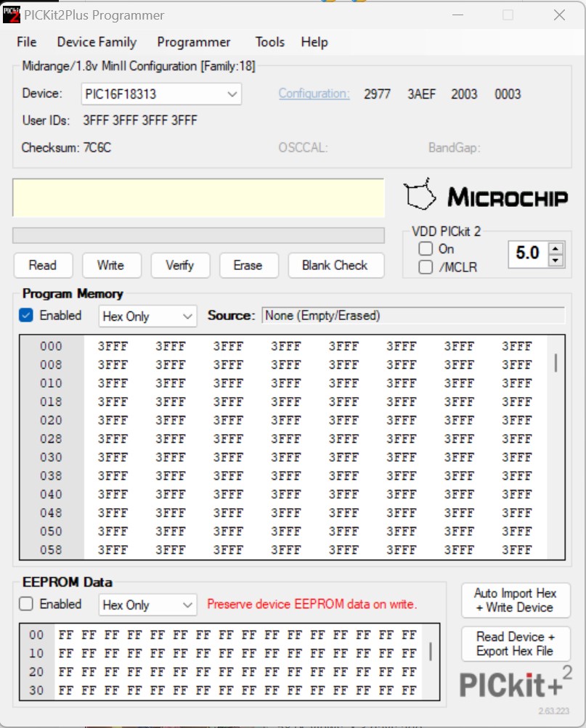The height and width of the screenshot is (728, 586).
Task: Check the EEPROM Data Enabled checkbox
Action: pos(26,604)
